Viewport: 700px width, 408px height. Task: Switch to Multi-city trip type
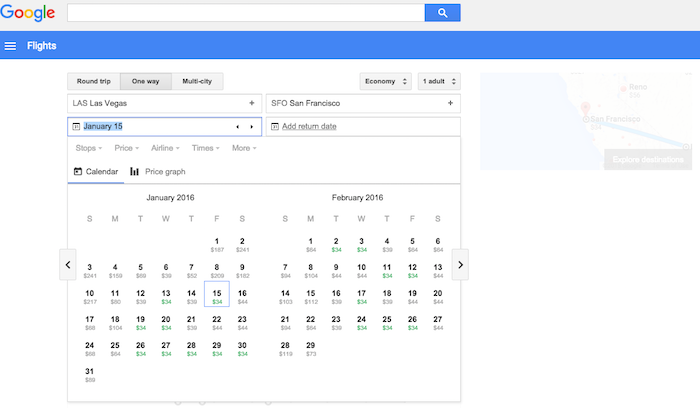point(197,81)
